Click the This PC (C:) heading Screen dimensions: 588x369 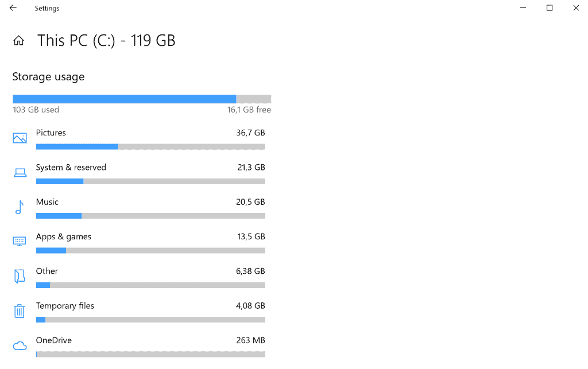(106, 40)
